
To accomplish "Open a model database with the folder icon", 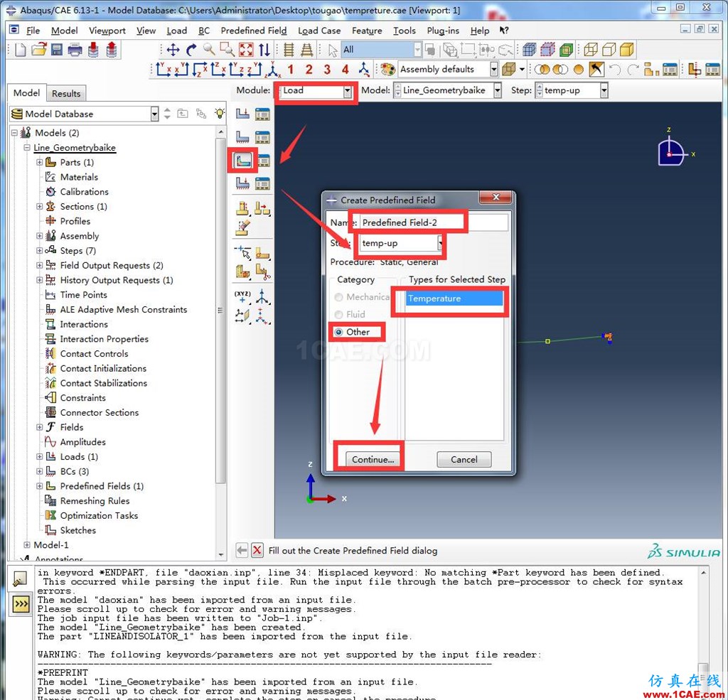I will tap(39, 50).
